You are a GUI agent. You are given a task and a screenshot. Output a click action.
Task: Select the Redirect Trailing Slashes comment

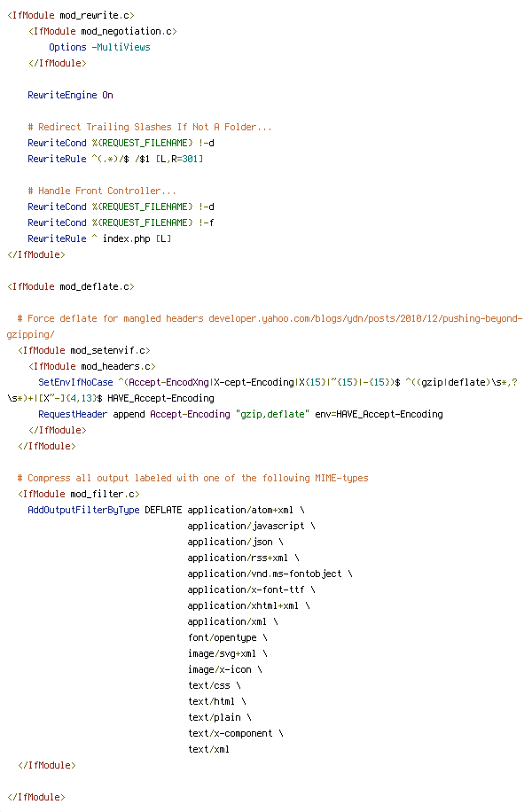tap(150, 127)
